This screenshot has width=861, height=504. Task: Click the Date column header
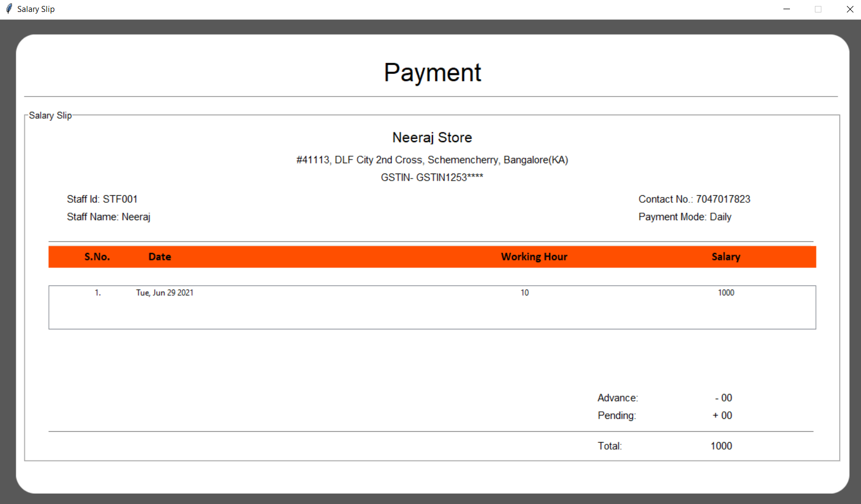point(160,257)
